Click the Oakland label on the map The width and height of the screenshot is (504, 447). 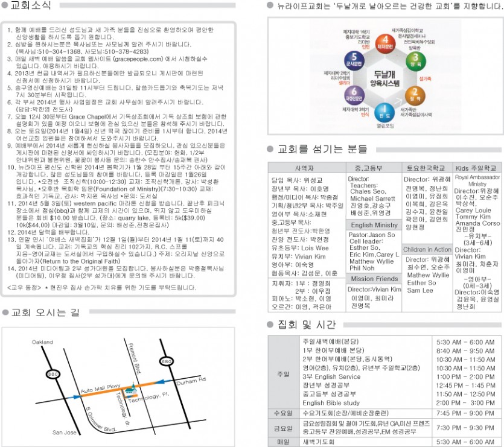point(42,342)
